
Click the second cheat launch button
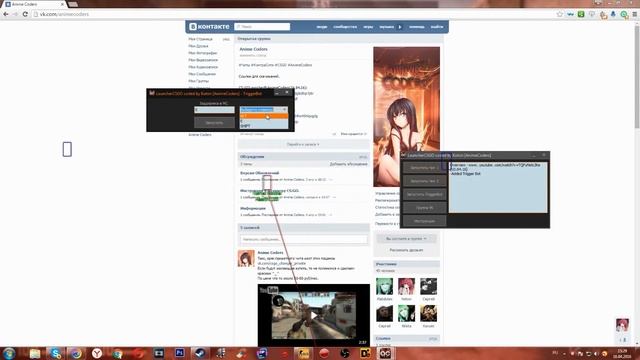pos(424,181)
